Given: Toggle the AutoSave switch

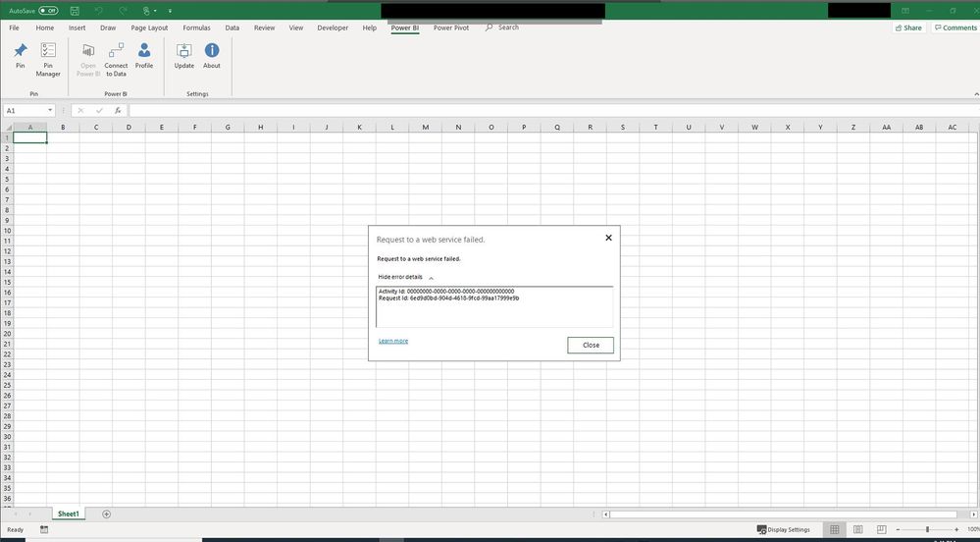Looking at the screenshot, I should click(x=48, y=11).
